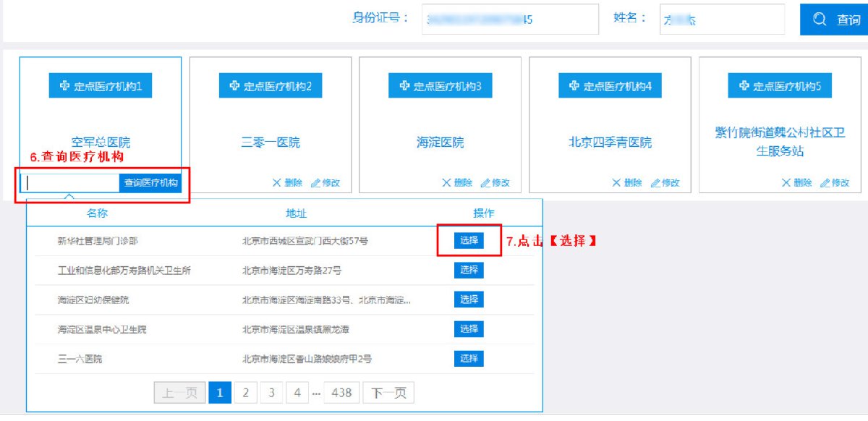Image resolution: width=868 pixels, height=421 pixels.
Task: Modify 海淀医院 via its 修改 link
Action: (x=495, y=183)
